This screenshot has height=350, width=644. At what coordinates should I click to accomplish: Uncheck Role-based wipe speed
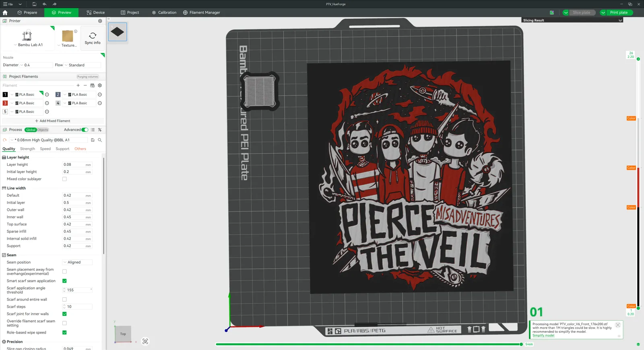pyautogui.click(x=64, y=332)
